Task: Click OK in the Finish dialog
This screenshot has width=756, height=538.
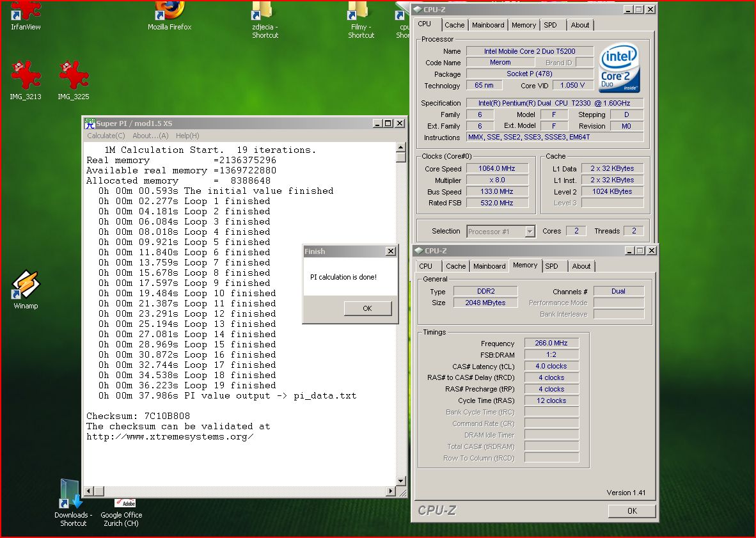Action: (x=367, y=308)
